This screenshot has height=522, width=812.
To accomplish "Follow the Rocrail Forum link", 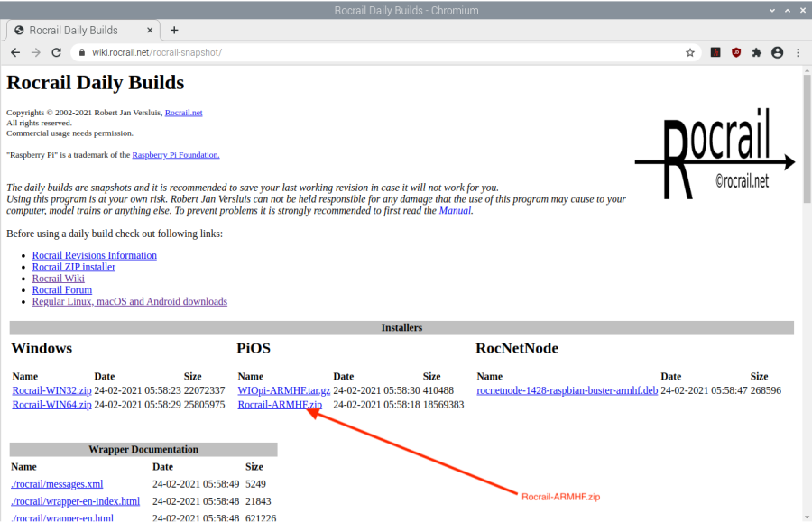I will (61, 290).
